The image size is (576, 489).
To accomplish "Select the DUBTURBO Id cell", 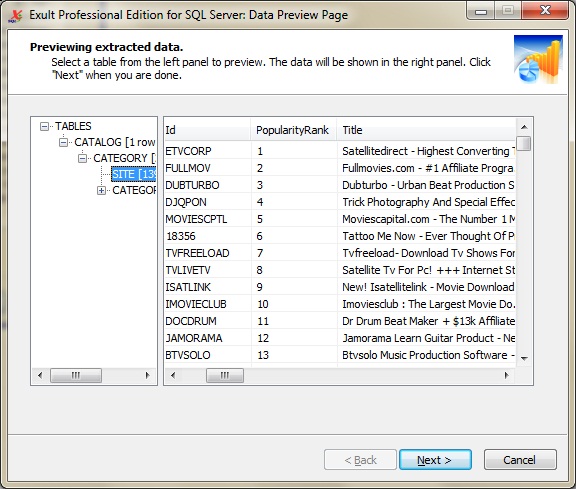I will 208,185.
